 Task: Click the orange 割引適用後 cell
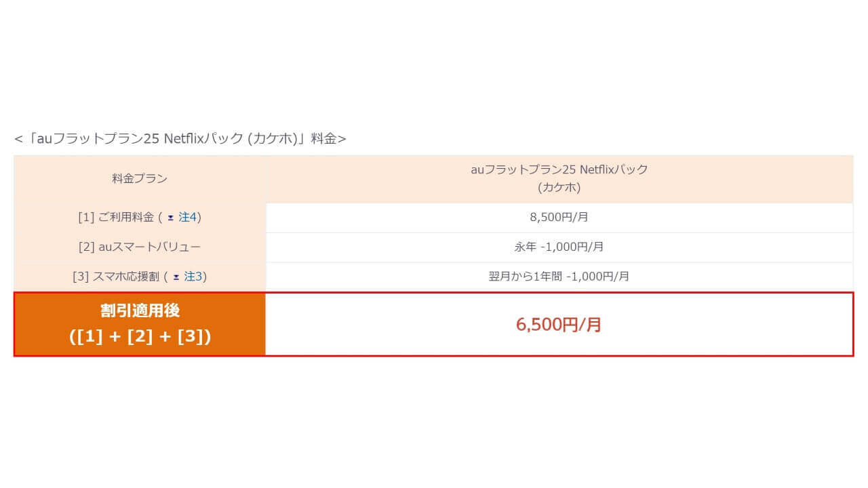click(140, 324)
